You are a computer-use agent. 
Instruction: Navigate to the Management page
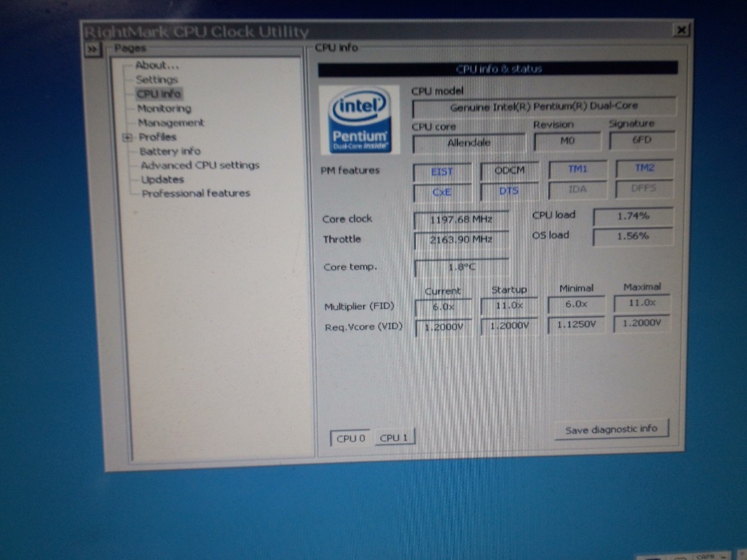coord(171,123)
